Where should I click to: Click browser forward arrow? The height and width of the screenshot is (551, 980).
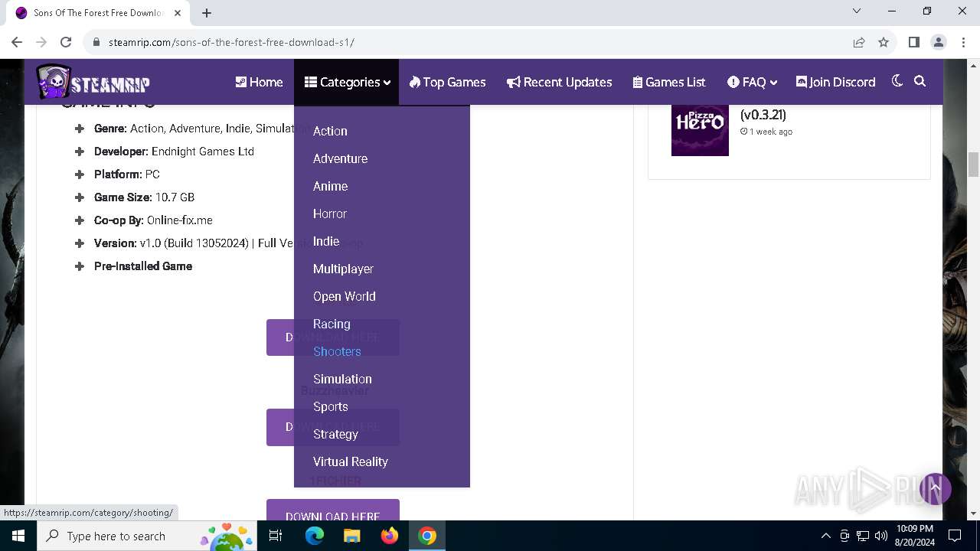(x=41, y=42)
